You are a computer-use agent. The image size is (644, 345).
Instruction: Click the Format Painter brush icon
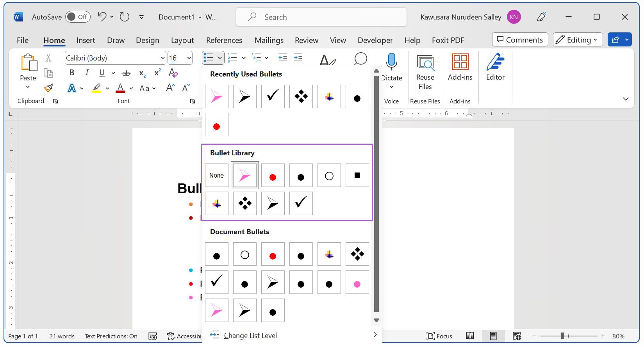[48, 88]
